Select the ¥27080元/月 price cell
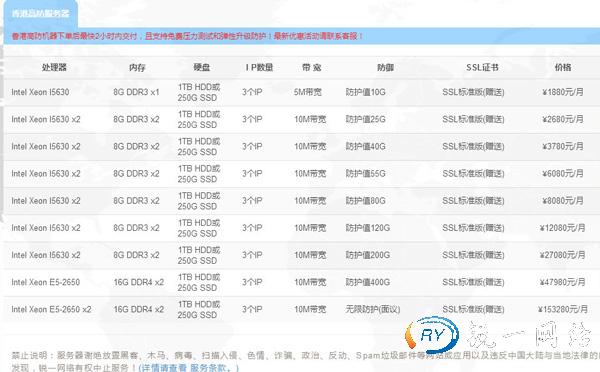 562,255
